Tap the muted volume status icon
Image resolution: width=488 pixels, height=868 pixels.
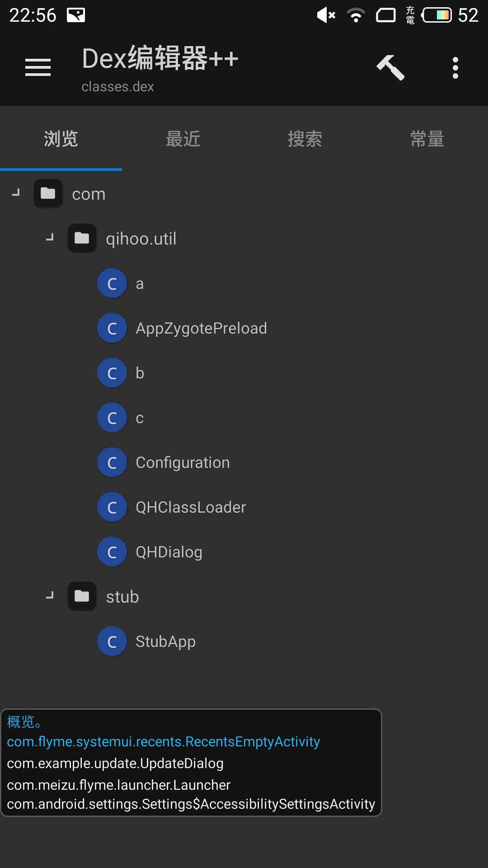point(326,15)
